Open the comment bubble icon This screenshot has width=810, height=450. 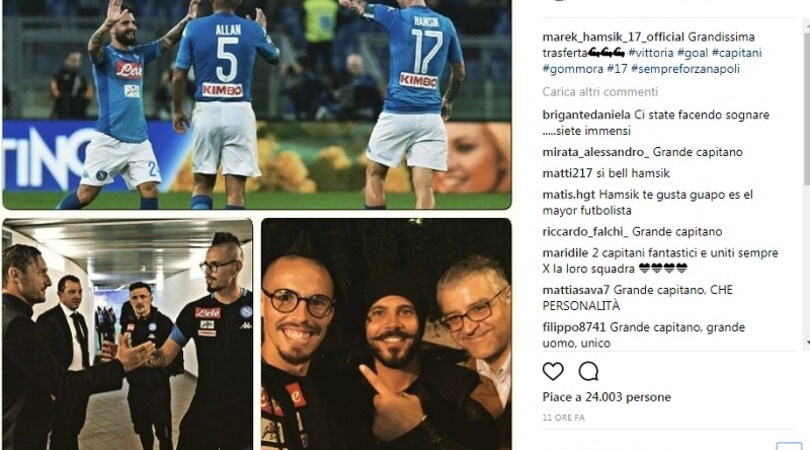588,371
